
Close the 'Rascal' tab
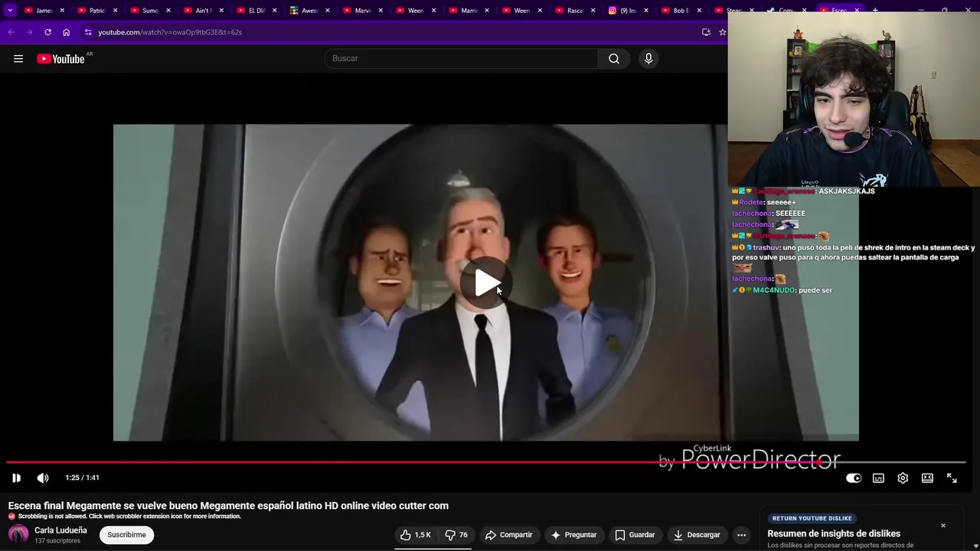(x=593, y=11)
